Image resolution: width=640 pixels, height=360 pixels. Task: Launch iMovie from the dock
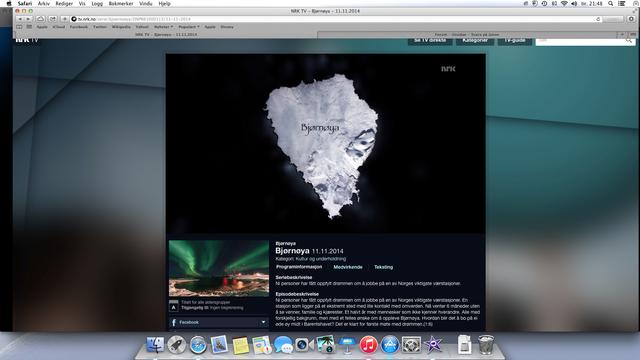pyautogui.click(x=433, y=345)
